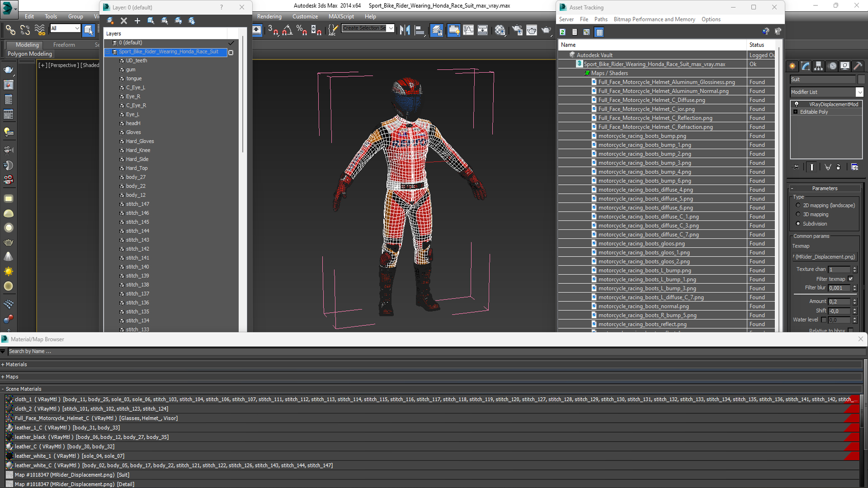This screenshot has height=488, width=868.
Task: Toggle the 3D Snaps button
Action: pos(273,30)
